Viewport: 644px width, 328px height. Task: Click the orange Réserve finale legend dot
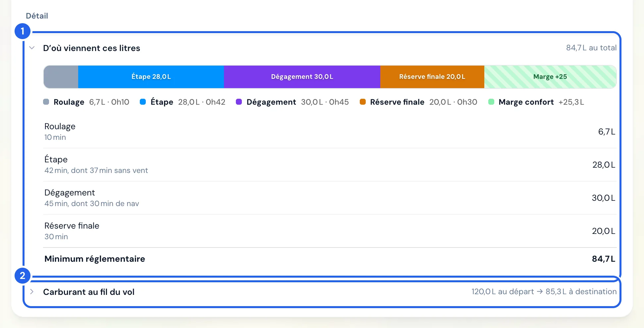point(363,102)
